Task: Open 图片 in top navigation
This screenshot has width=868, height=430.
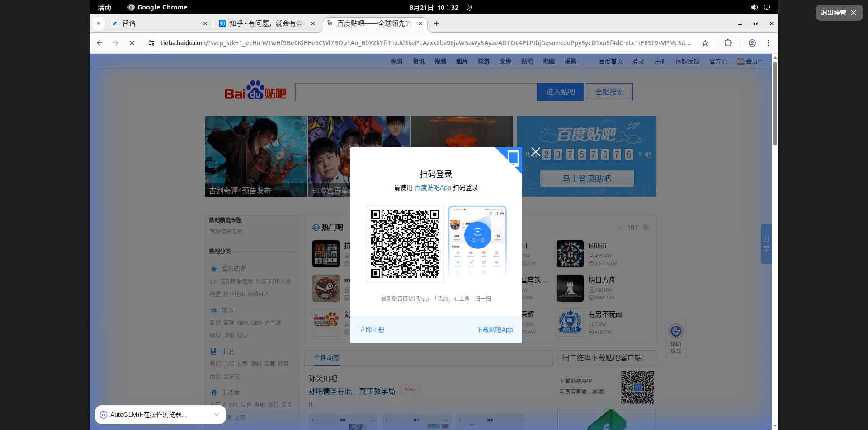Action: pos(462,61)
